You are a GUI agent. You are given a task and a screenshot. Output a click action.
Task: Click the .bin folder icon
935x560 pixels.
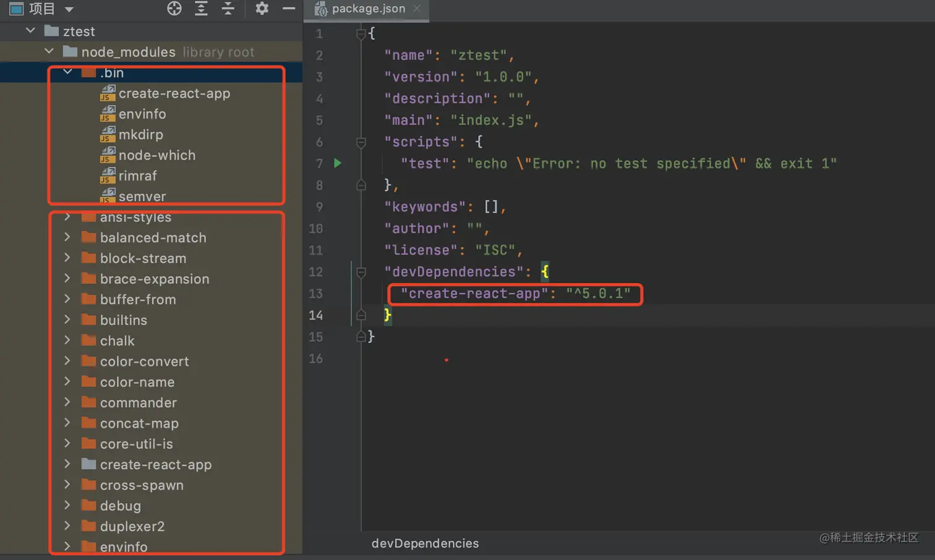[89, 72]
